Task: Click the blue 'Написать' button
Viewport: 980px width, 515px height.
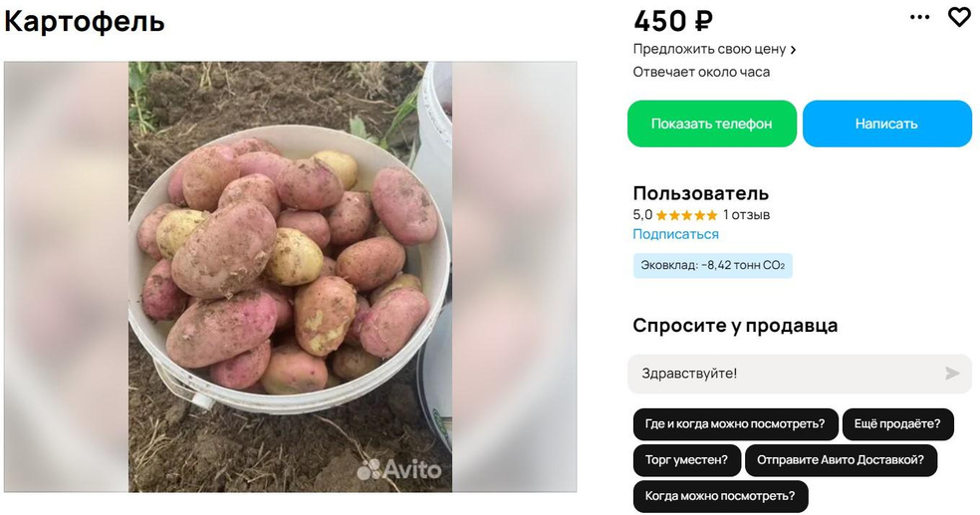Action: (x=886, y=124)
